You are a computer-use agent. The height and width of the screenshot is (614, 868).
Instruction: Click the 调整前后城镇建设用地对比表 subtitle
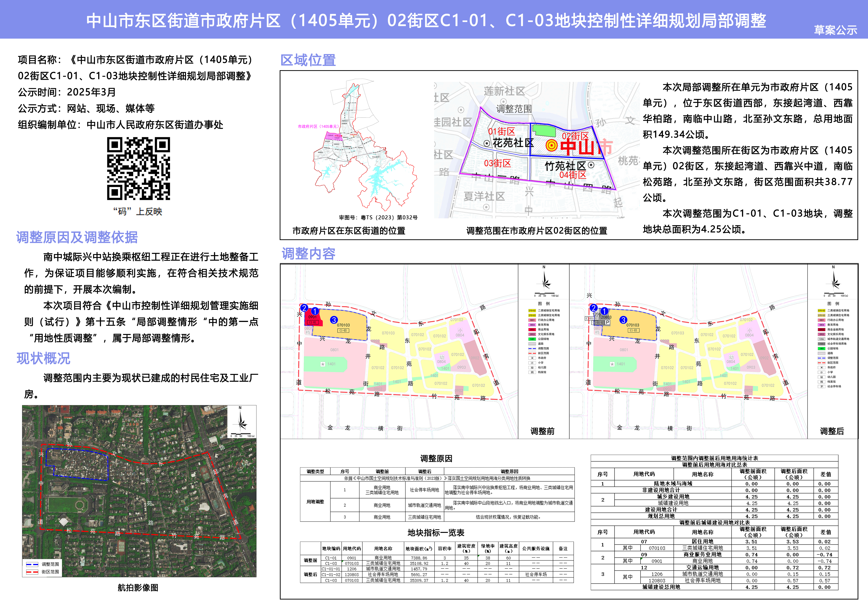(x=715, y=522)
